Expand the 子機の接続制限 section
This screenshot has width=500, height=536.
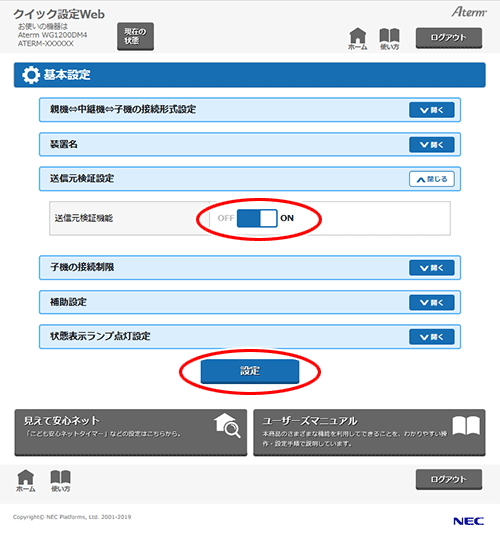(432, 268)
